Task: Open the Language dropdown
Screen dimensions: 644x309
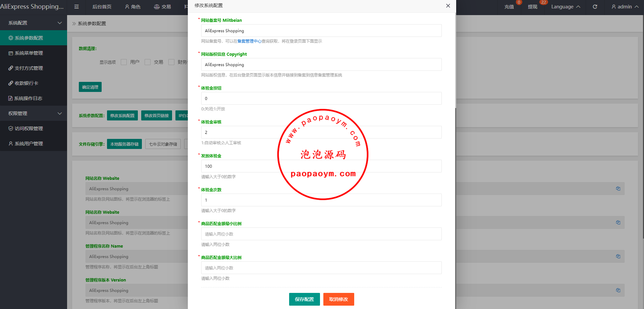Action: point(566,7)
